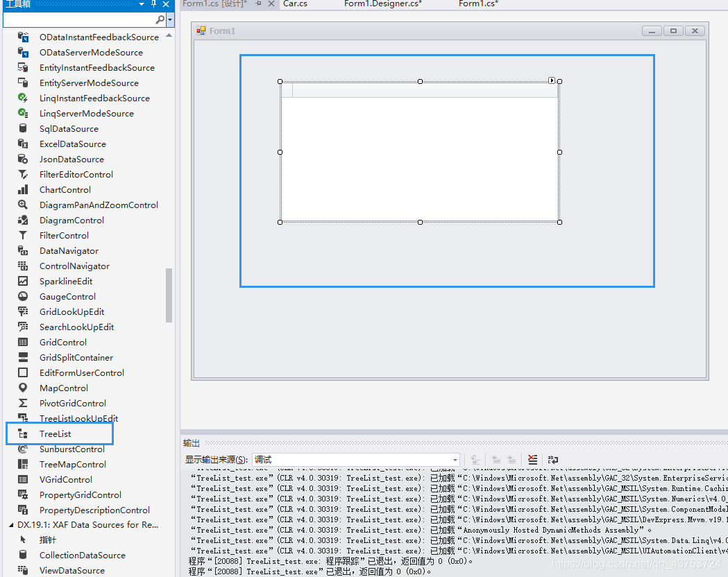Pick the GridLookUpEdit icon
728x577 pixels.
(23, 311)
